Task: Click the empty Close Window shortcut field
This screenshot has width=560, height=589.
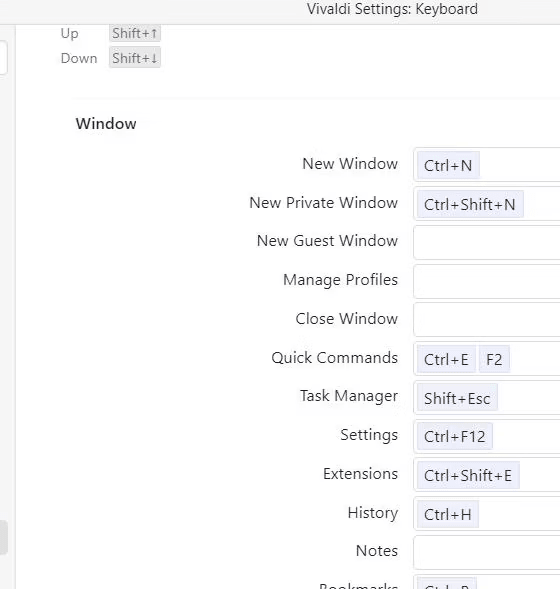Action: [x=487, y=320]
